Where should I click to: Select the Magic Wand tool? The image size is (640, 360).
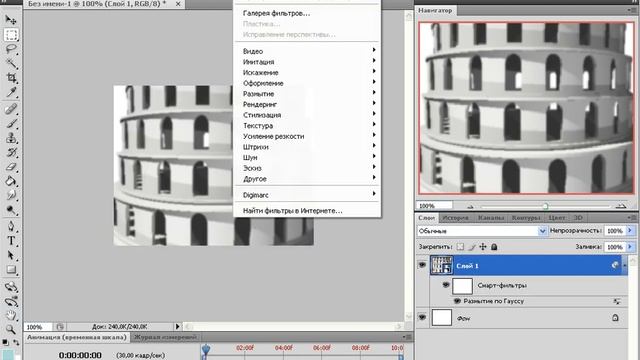(11, 63)
